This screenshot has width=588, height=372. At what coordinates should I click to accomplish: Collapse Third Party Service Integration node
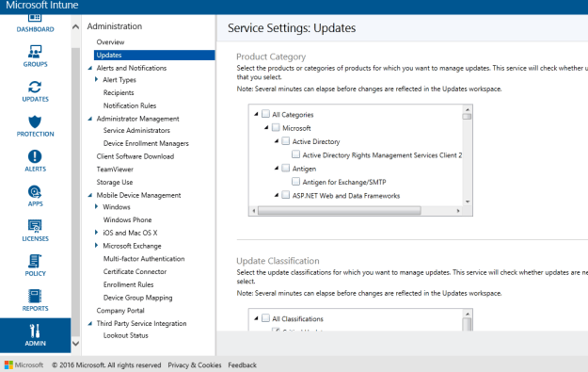[x=90, y=323]
